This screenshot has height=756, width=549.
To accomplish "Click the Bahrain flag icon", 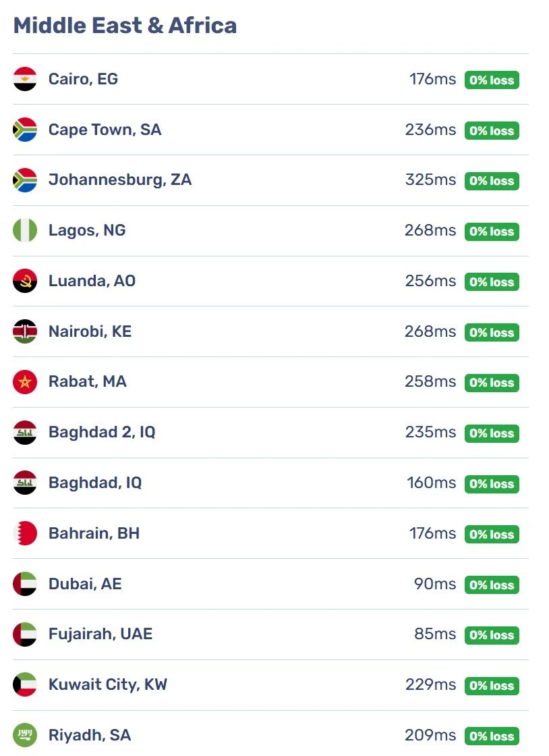I will pos(24,533).
